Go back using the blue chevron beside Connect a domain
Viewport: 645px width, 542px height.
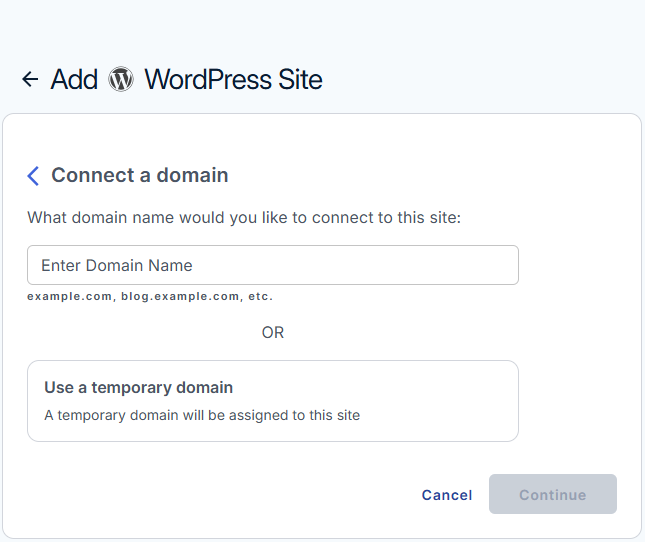coord(33,176)
